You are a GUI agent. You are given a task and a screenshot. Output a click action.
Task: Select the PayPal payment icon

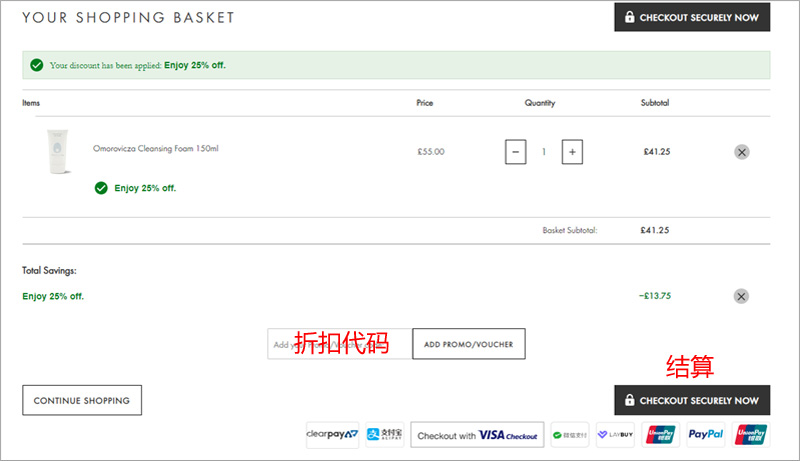[706, 434]
